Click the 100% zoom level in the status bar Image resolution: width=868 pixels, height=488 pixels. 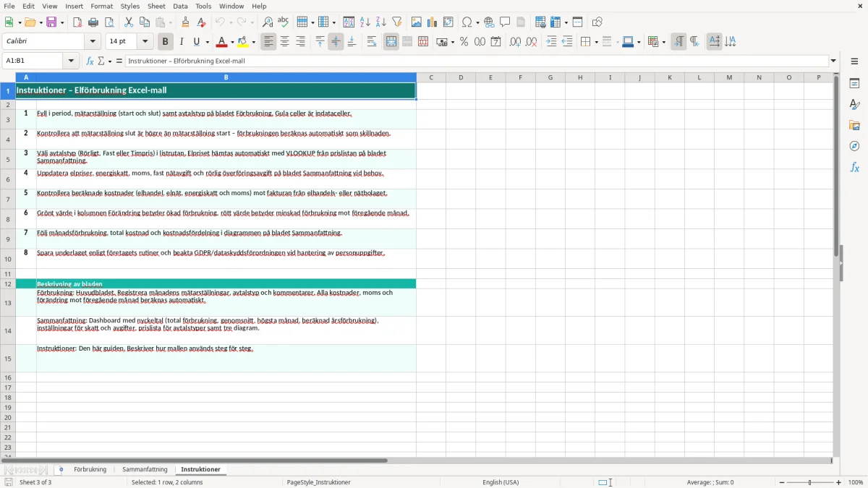pos(856,482)
